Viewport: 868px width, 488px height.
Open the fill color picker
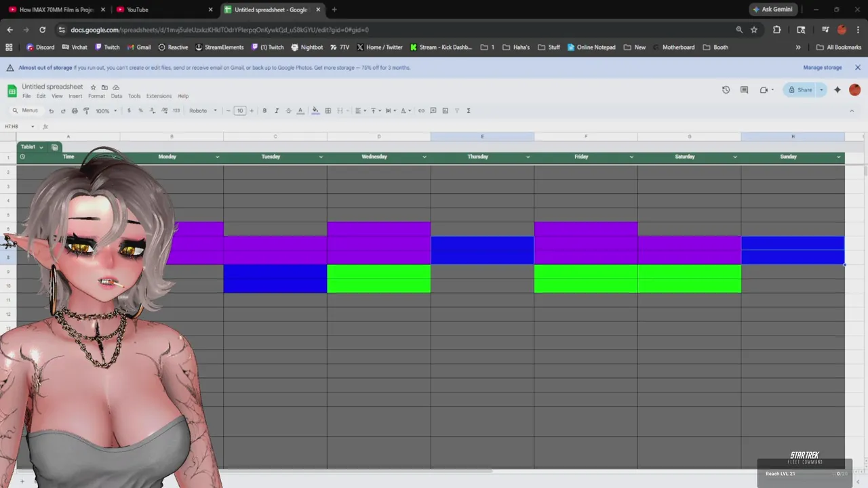point(315,110)
